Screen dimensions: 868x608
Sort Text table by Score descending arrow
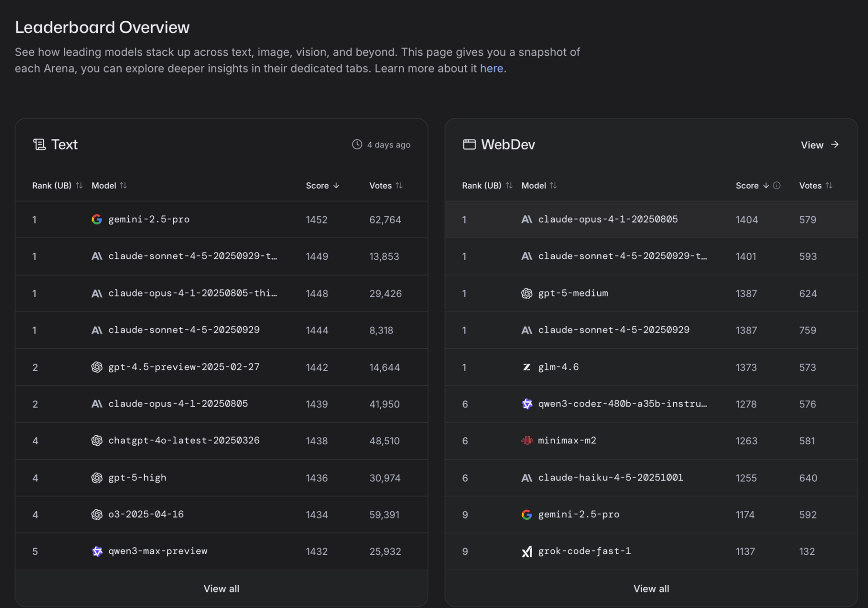click(336, 185)
